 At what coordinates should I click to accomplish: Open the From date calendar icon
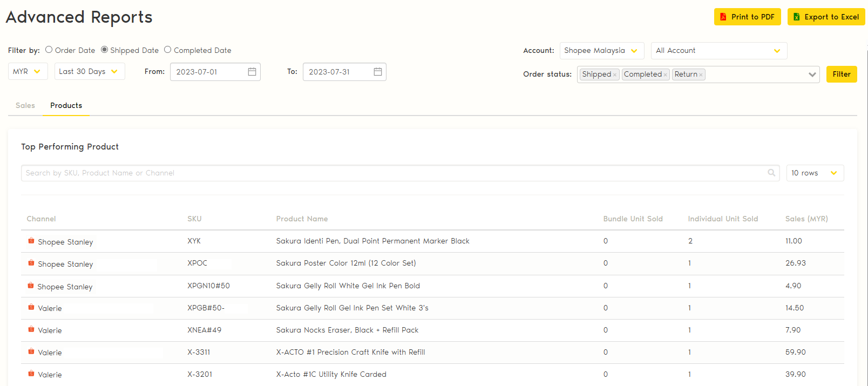point(252,72)
